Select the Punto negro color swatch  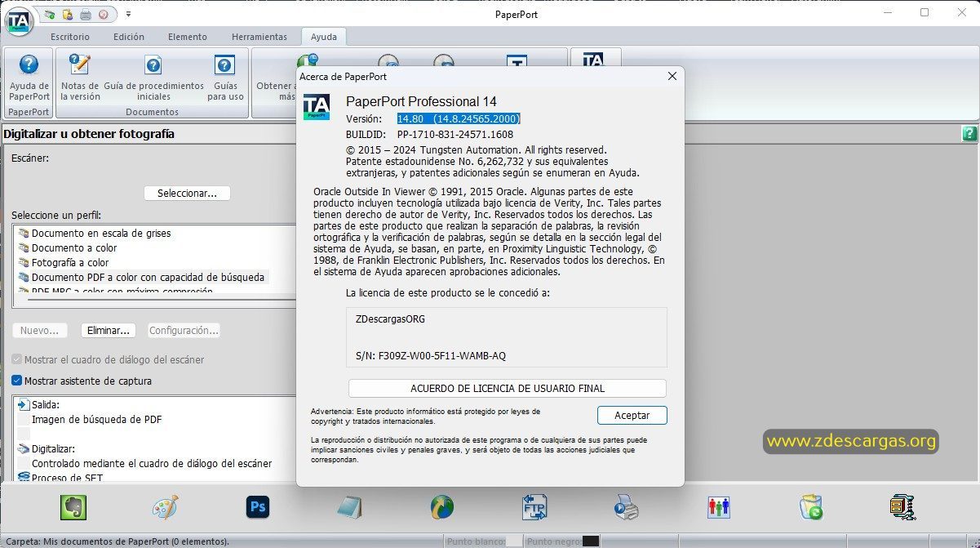(591, 541)
